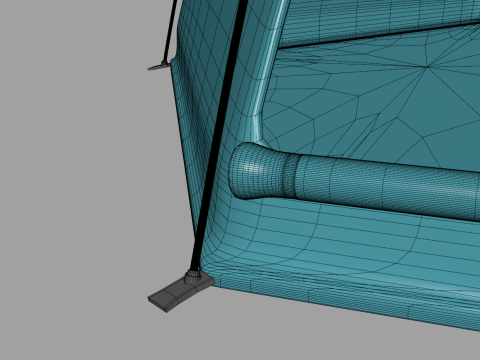Select the knurled knob atop the gray plate
This screenshot has width=480, height=360.
point(193,277)
